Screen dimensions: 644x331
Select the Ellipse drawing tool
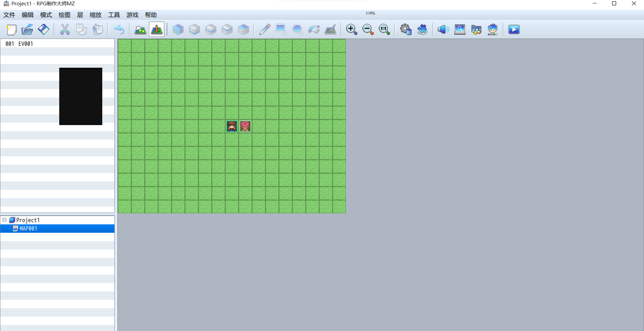pos(298,30)
